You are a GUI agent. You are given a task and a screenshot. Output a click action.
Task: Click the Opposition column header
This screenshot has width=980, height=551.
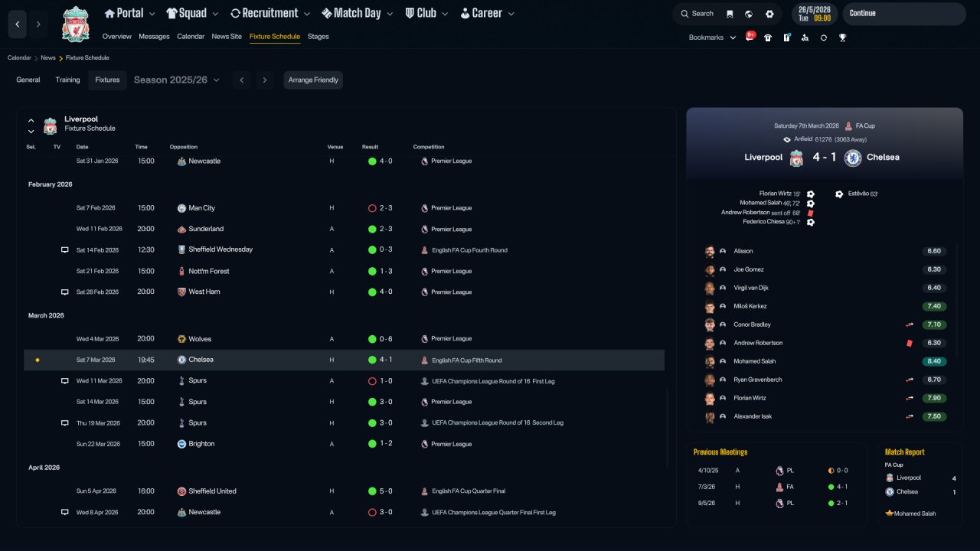coord(184,147)
